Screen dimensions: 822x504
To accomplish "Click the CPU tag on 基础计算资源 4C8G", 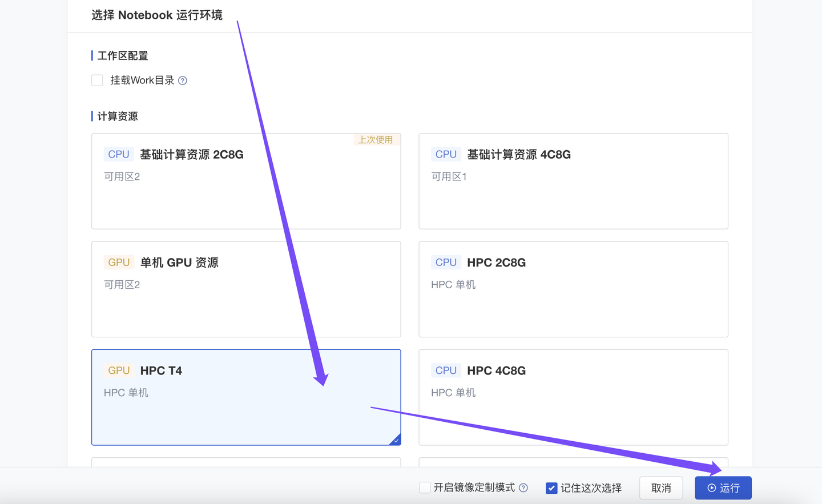I will coord(446,154).
